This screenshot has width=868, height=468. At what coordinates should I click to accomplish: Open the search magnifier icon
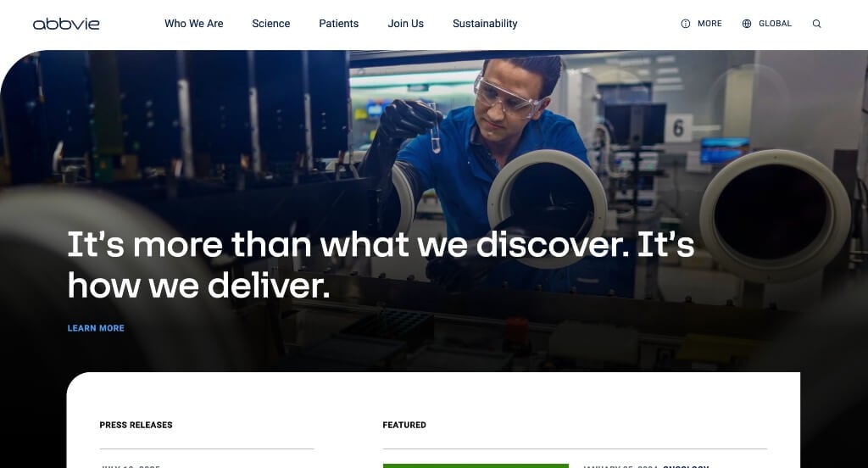tap(816, 24)
